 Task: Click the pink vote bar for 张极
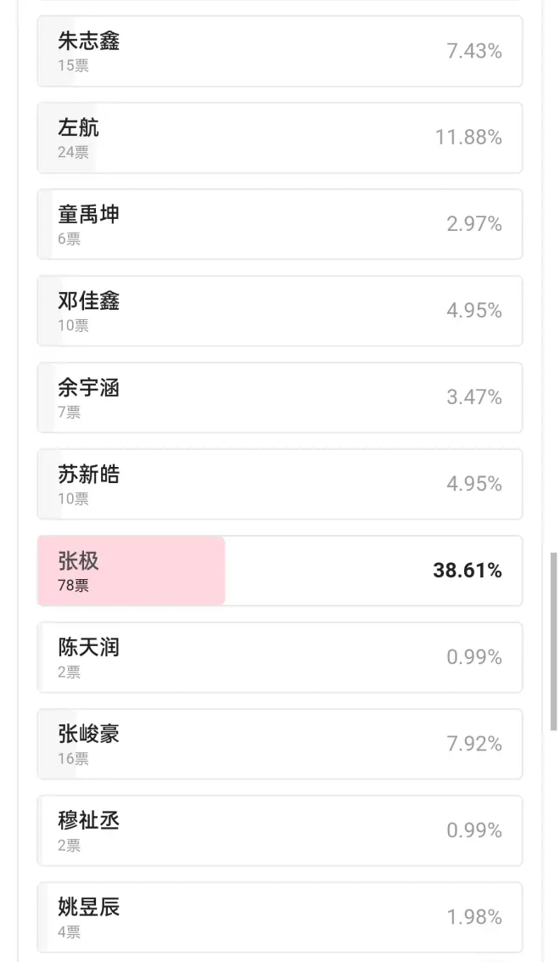(132, 571)
